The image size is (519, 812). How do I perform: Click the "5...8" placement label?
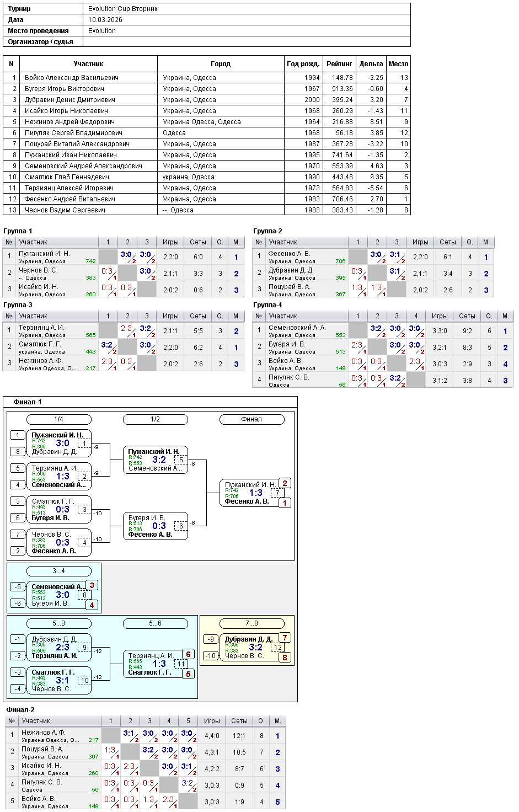[x=58, y=623]
